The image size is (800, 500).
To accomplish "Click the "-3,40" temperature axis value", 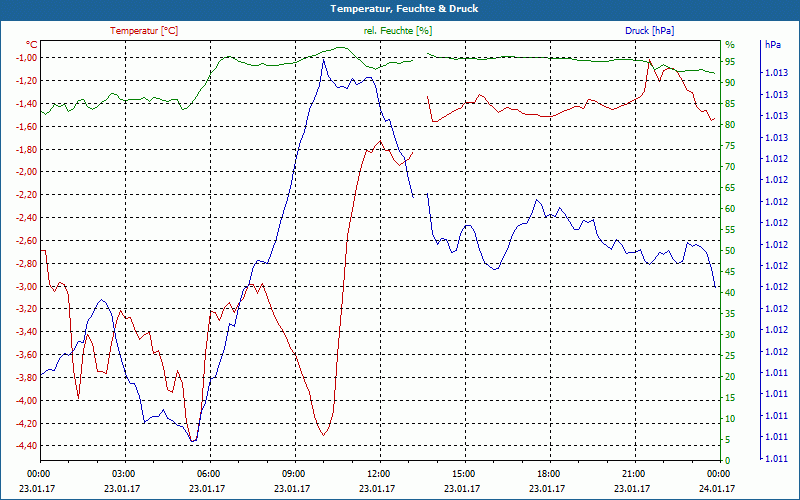I will [x=27, y=332].
